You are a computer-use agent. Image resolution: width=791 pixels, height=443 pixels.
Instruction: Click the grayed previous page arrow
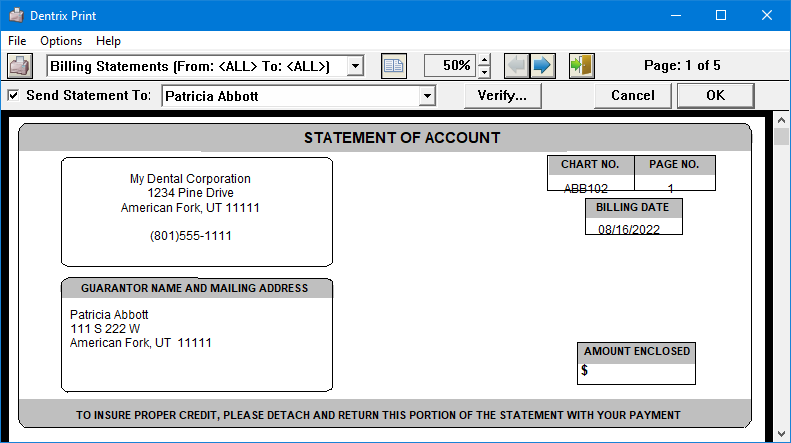click(x=516, y=66)
